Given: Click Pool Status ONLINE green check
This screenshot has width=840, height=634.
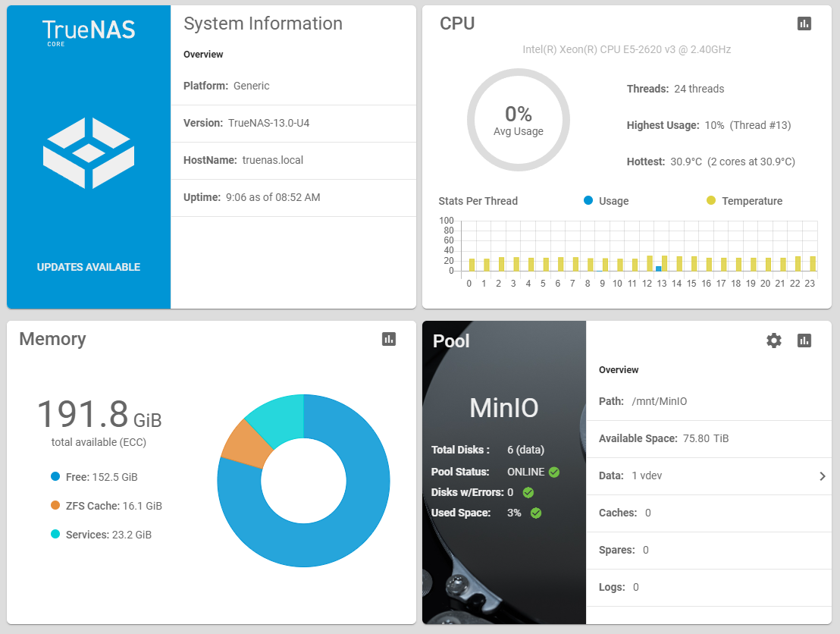Looking at the screenshot, I should tap(554, 472).
